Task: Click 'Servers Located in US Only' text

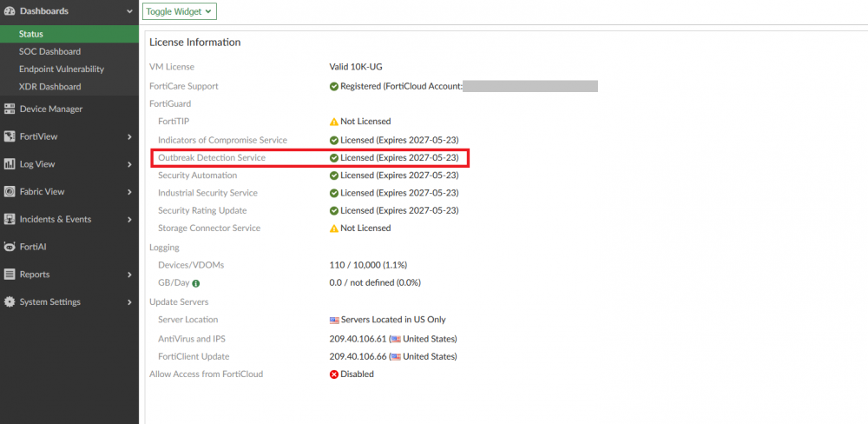Action: (x=393, y=320)
